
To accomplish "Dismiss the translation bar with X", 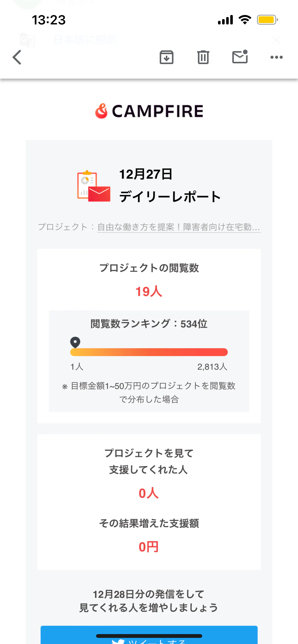I will pos(276,40).
